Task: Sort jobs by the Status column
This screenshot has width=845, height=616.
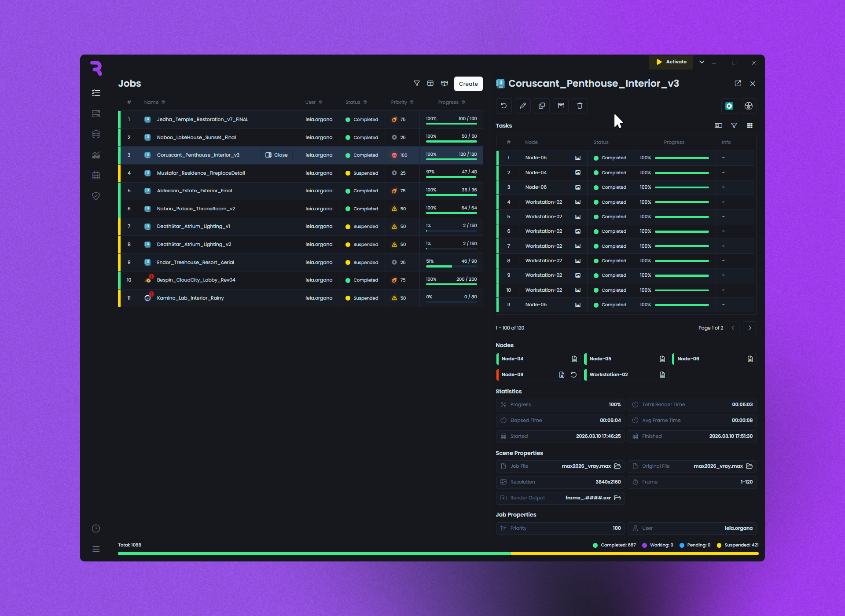Action: (356, 102)
